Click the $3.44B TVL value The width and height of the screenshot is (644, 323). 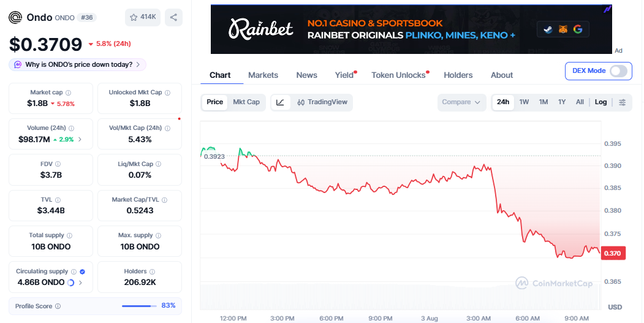coord(51,211)
